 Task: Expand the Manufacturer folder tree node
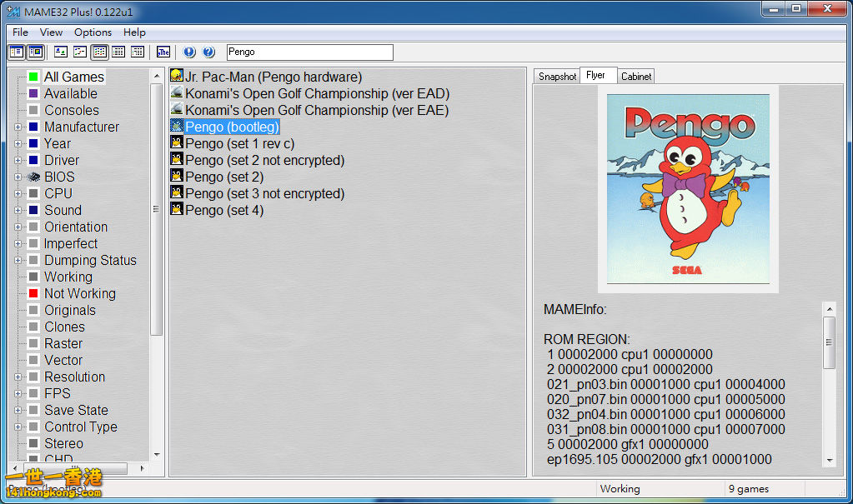click(18, 127)
